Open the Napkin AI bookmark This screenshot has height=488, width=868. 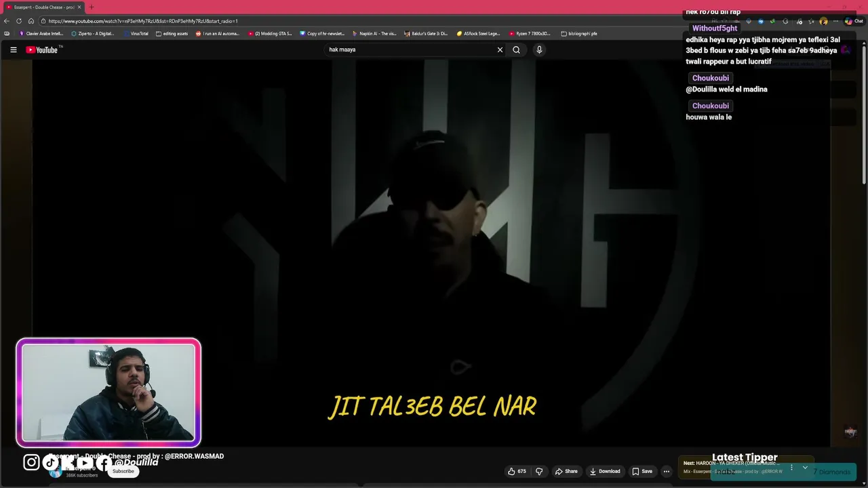(374, 33)
